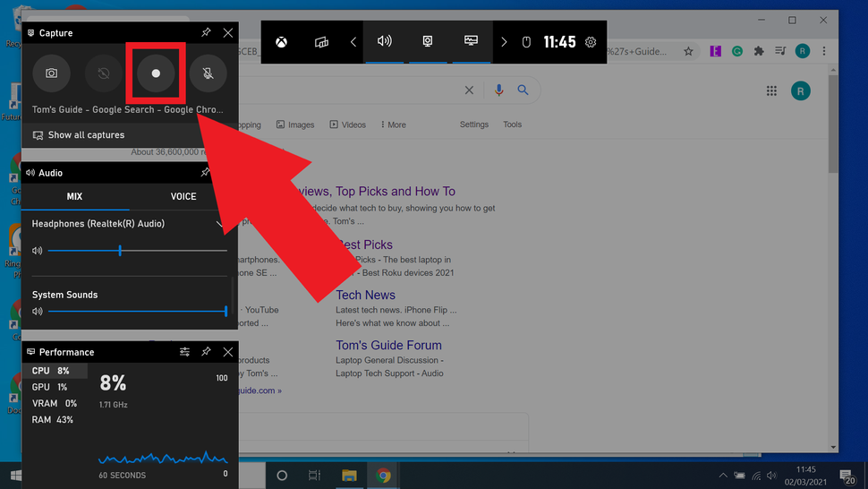Image resolution: width=868 pixels, height=489 pixels.
Task: Pin the Capture widget
Action: 206,32
